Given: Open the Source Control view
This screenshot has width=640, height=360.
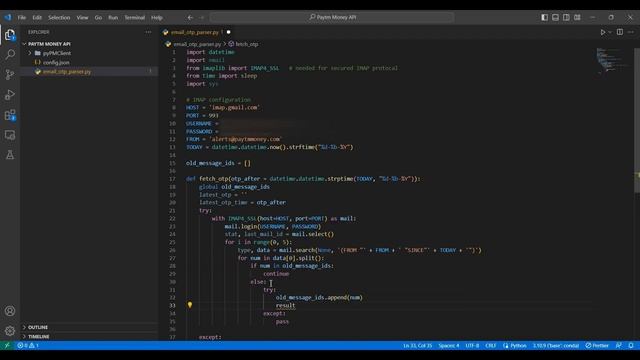Looking at the screenshot, I should 10,74.
